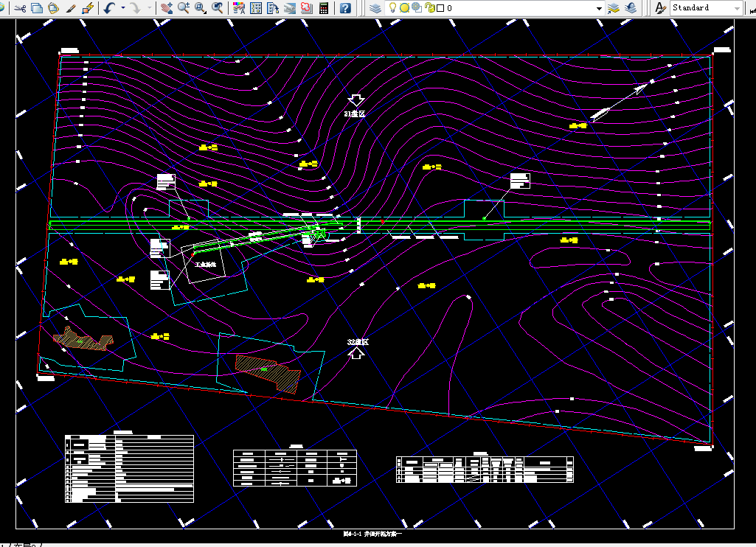Toggle layer 0 viewport freeze icon
756x547 pixels.
pos(417,8)
